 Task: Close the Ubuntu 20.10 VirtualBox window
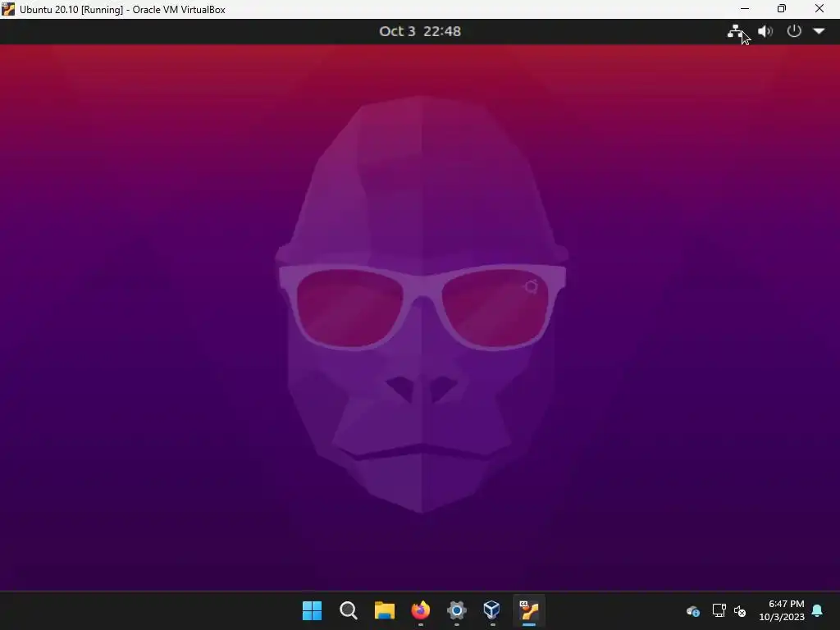tap(819, 9)
